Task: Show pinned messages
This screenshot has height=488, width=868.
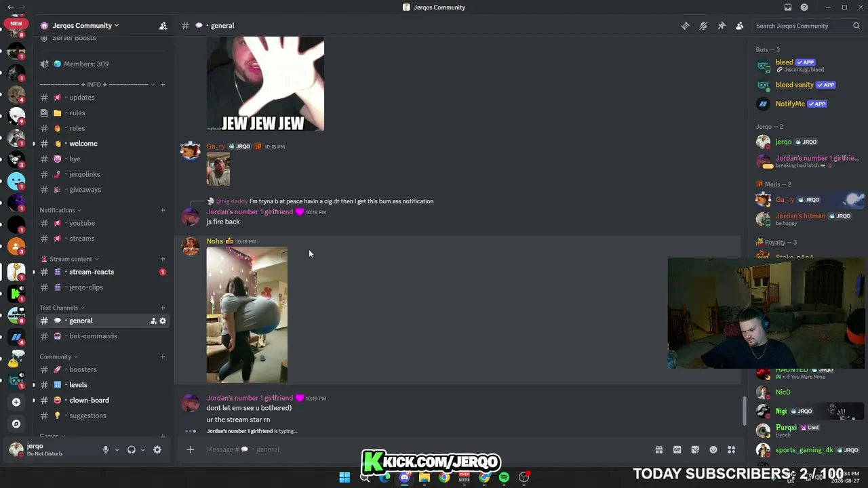Action: pos(722,26)
